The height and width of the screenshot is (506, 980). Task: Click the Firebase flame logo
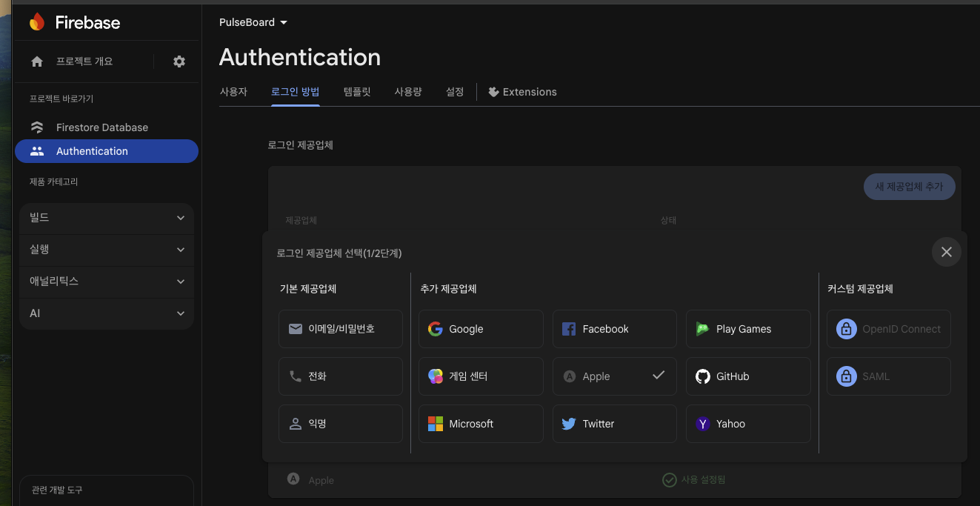(37, 22)
